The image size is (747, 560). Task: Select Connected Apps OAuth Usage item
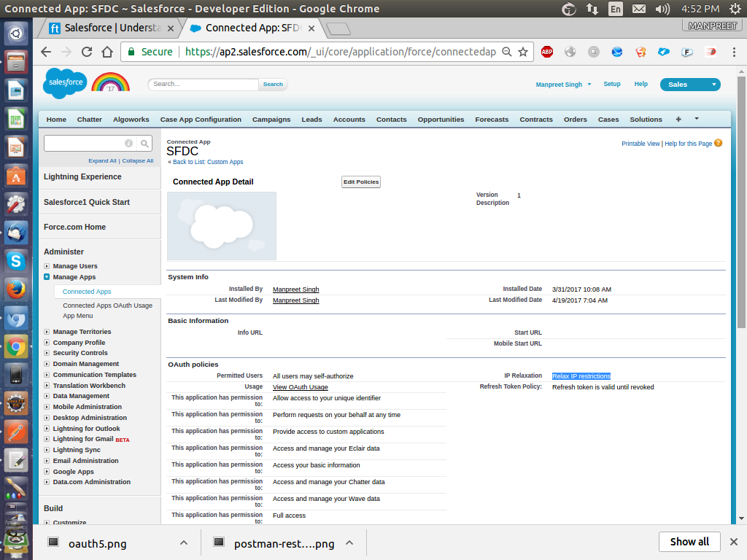[x=108, y=306]
